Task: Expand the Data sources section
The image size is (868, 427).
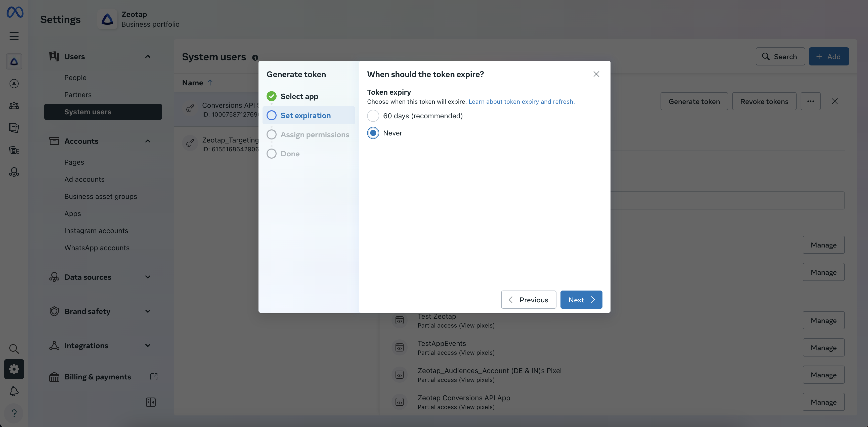Action: tap(148, 277)
